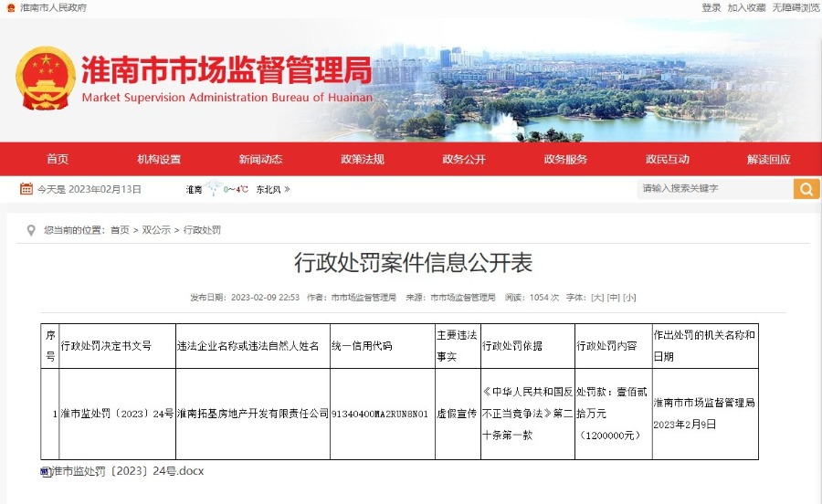Click company name 淮南拓基房地产开发有限责任公司

pyautogui.click(x=253, y=414)
